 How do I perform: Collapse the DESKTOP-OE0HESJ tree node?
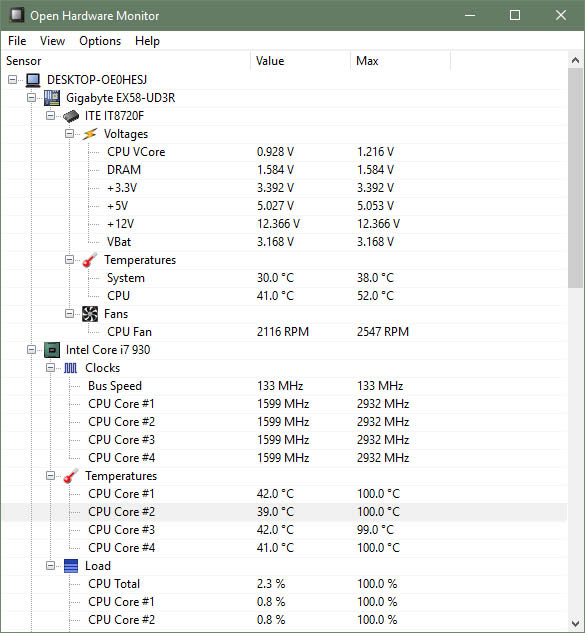pyautogui.click(x=13, y=80)
